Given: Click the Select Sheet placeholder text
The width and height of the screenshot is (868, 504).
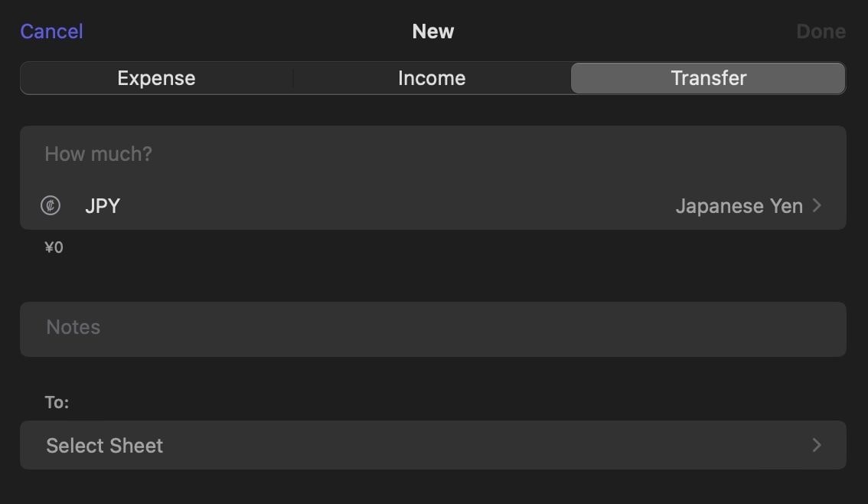Looking at the screenshot, I should pyautogui.click(x=105, y=445).
